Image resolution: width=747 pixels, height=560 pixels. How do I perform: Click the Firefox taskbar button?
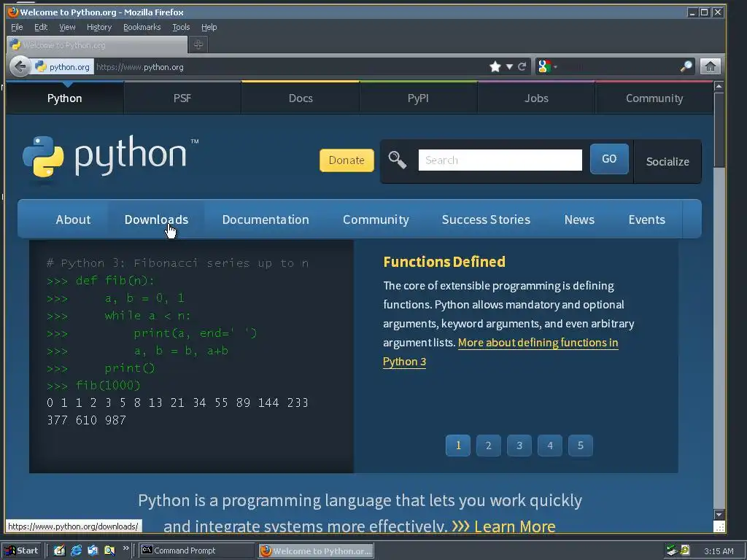[x=315, y=551]
